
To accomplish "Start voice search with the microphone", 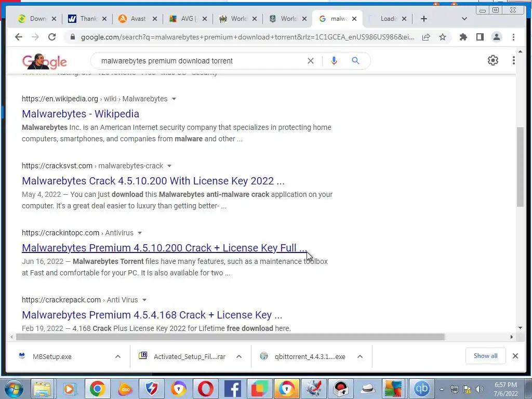I will (x=334, y=61).
